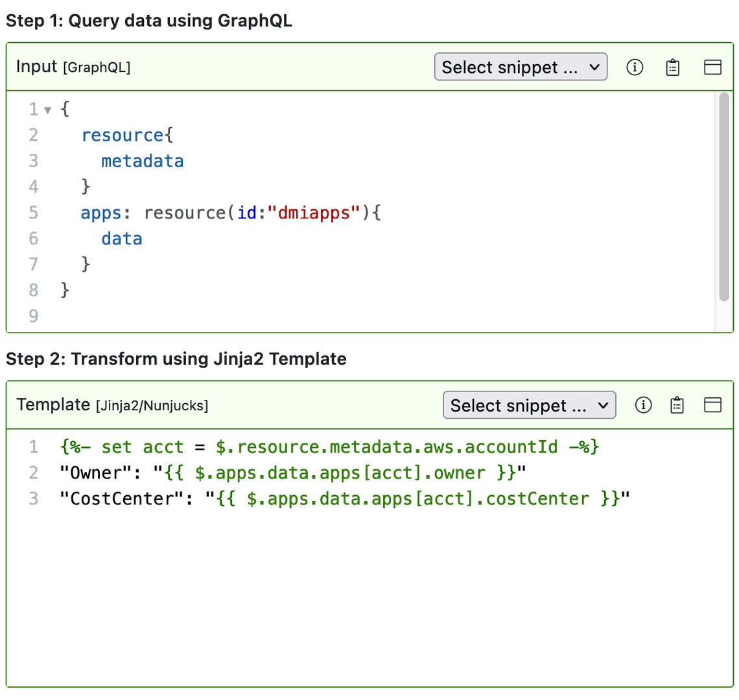Click the word "metadata" on GraphQL line 3
The height and width of the screenshot is (700, 739).
(143, 161)
